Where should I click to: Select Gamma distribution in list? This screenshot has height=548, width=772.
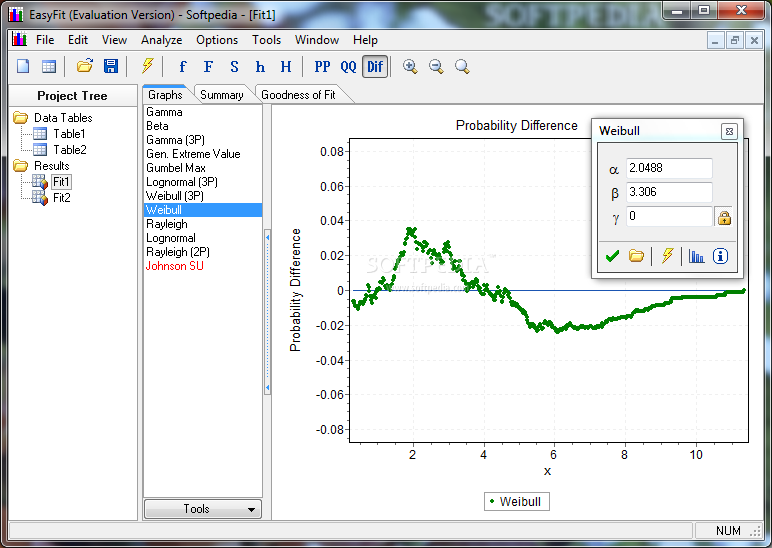coord(203,112)
